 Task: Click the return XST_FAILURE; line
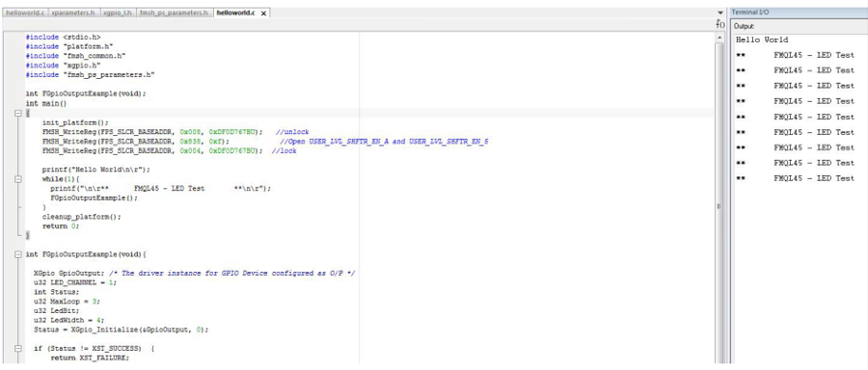(90, 357)
